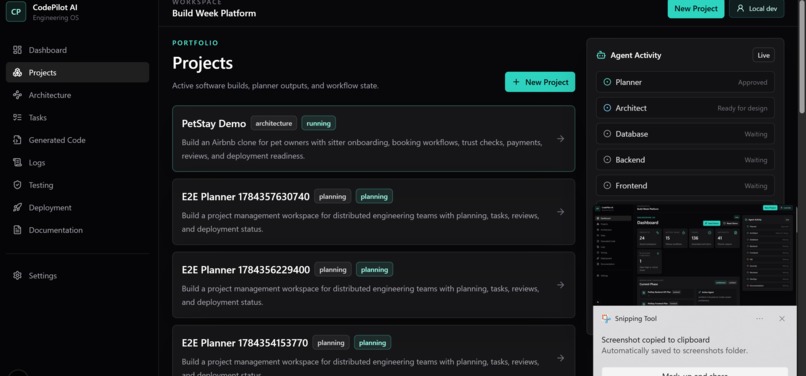Click the Projects cubes icon
Screen dimensions: 806x376
click(x=17, y=73)
